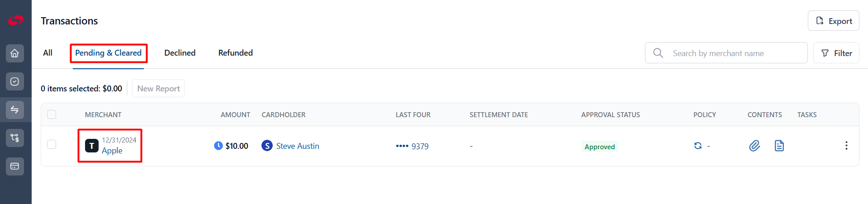
Task: Click the paperclip attachment icon
Action: (x=754, y=146)
